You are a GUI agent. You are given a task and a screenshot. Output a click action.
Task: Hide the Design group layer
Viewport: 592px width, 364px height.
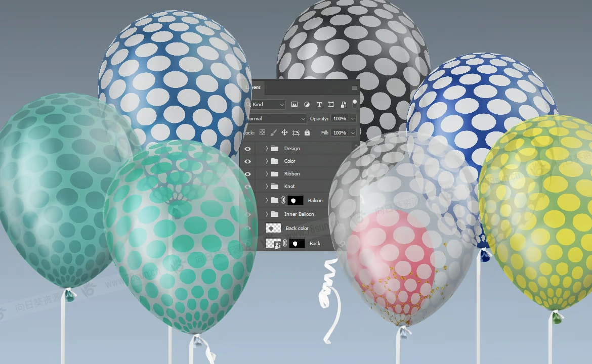coord(247,149)
